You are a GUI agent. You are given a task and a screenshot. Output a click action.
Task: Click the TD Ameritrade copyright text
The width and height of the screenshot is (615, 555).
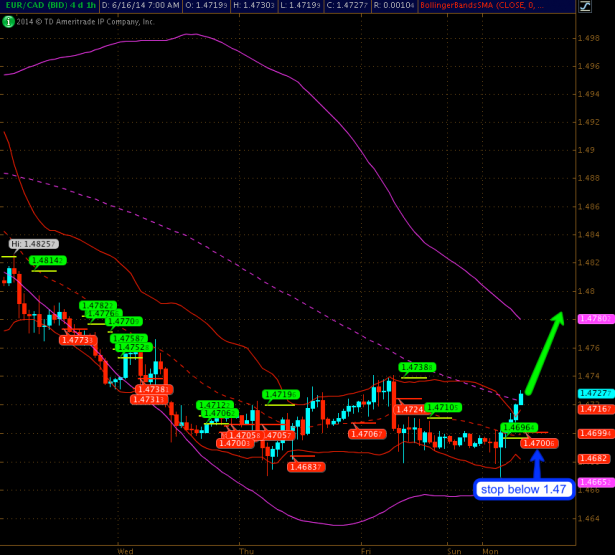pyautogui.click(x=80, y=20)
